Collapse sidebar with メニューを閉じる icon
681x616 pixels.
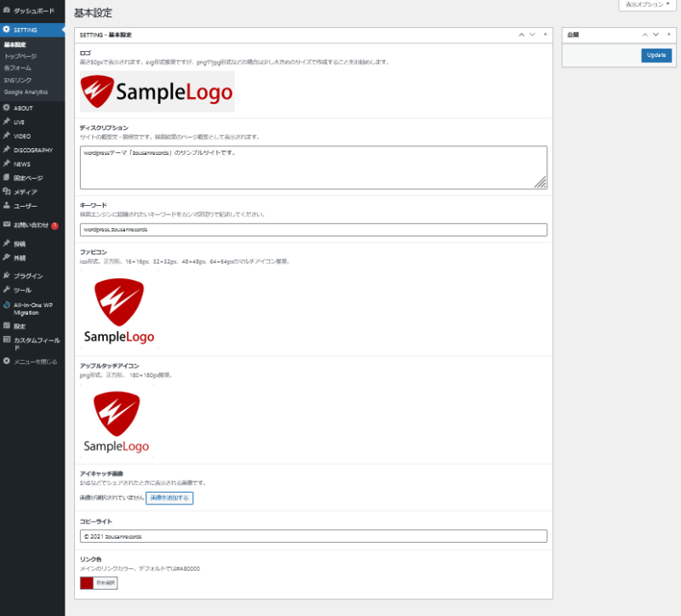click(x=7, y=362)
